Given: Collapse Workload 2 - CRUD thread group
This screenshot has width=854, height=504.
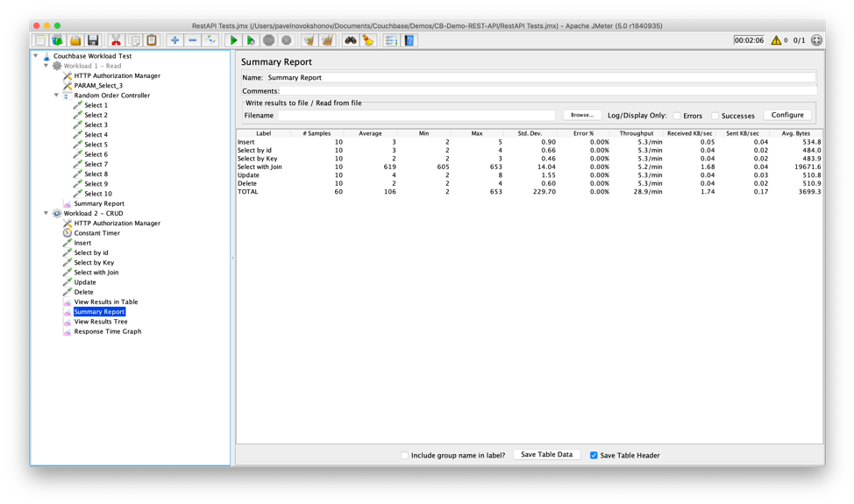Looking at the screenshot, I should (46, 213).
